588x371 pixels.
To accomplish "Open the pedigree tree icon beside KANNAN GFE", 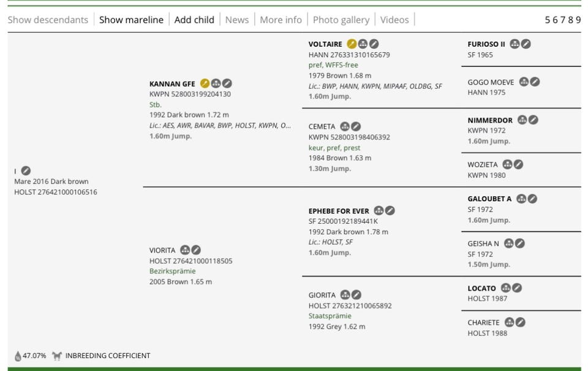I will point(216,83).
